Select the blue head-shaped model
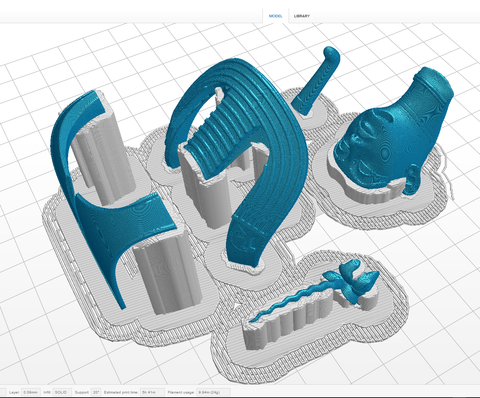The image size is (480, 398). tap(393, 133)
